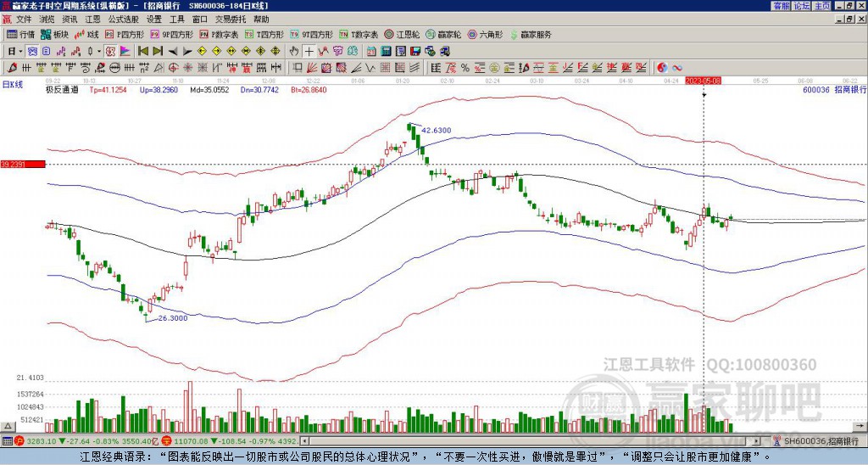
Task: Click the 论坛 button in title bar
Action: (802, 6)
